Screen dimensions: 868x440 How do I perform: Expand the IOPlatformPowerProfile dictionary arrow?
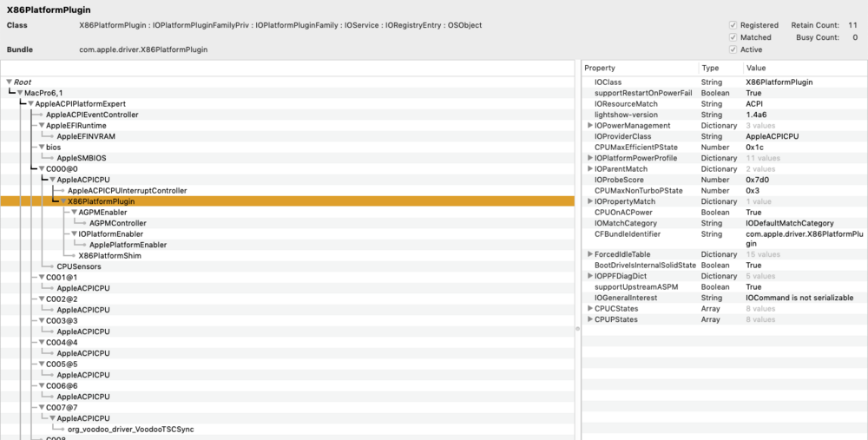(590, 158)
